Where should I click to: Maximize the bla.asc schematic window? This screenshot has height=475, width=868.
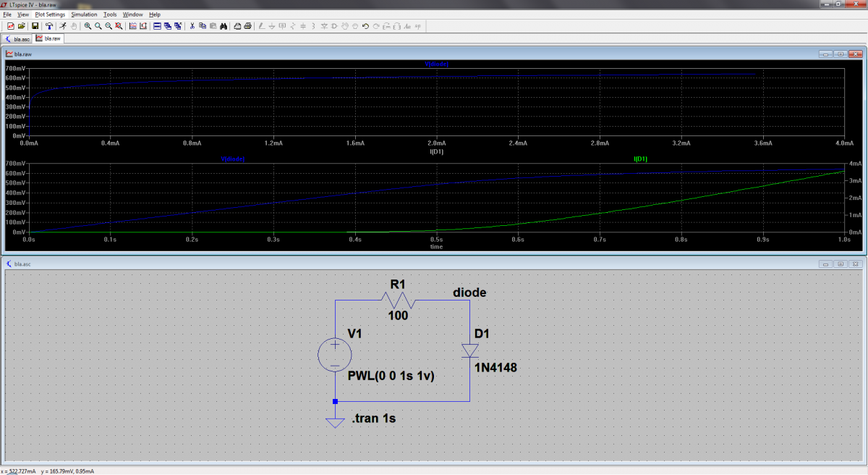(x=842, y=264)
